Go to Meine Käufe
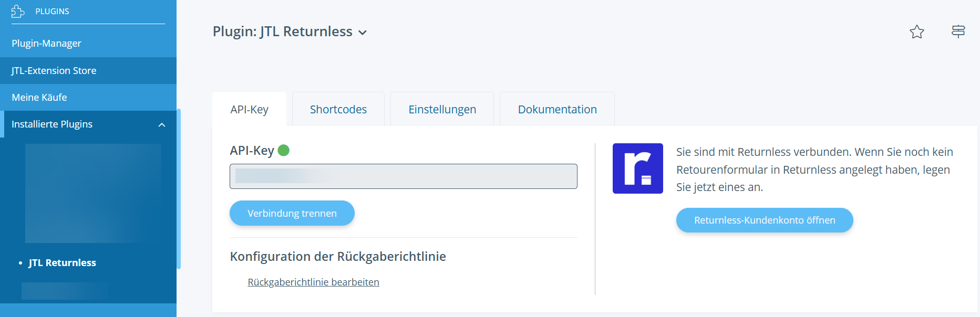Screen dimensions: 980x317 (39, 97)
